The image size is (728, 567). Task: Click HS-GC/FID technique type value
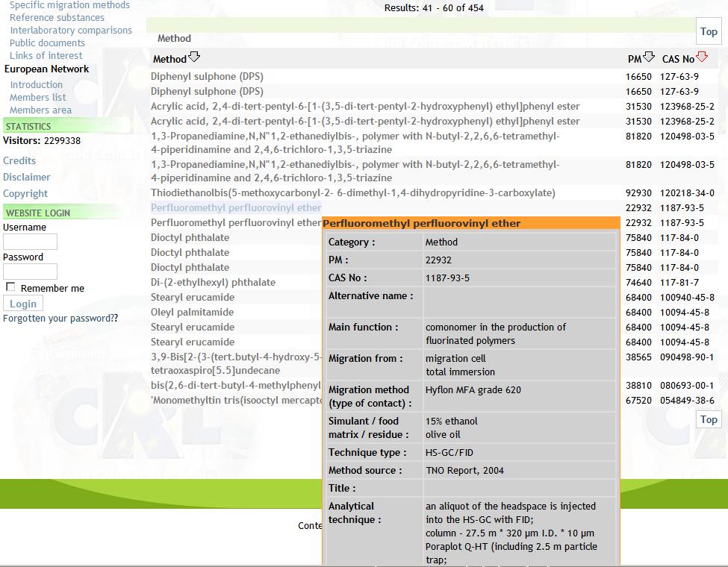click(449, 453)
